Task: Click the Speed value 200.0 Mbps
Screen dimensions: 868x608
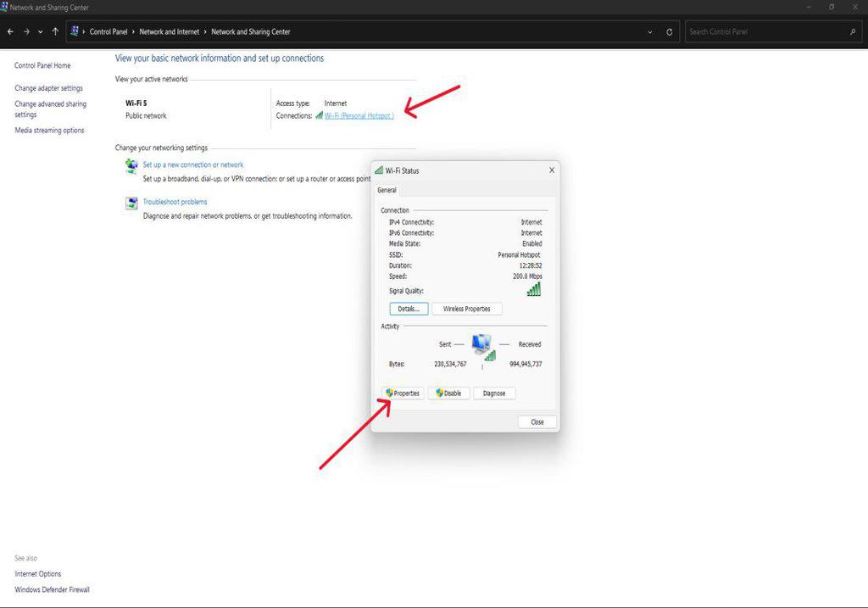Action: [527, 276]
